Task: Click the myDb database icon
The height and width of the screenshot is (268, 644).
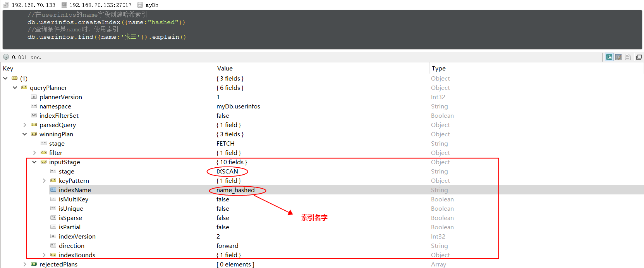Action: pos(140,5)
